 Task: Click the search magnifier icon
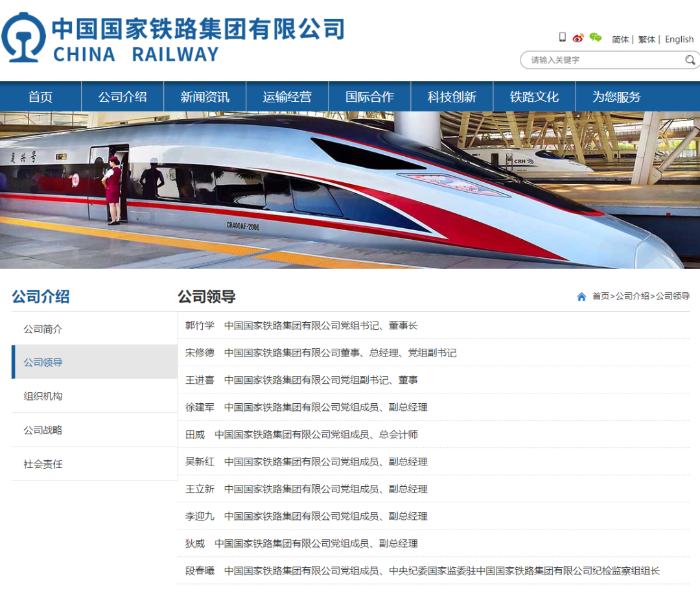click(x=690, y=60)
